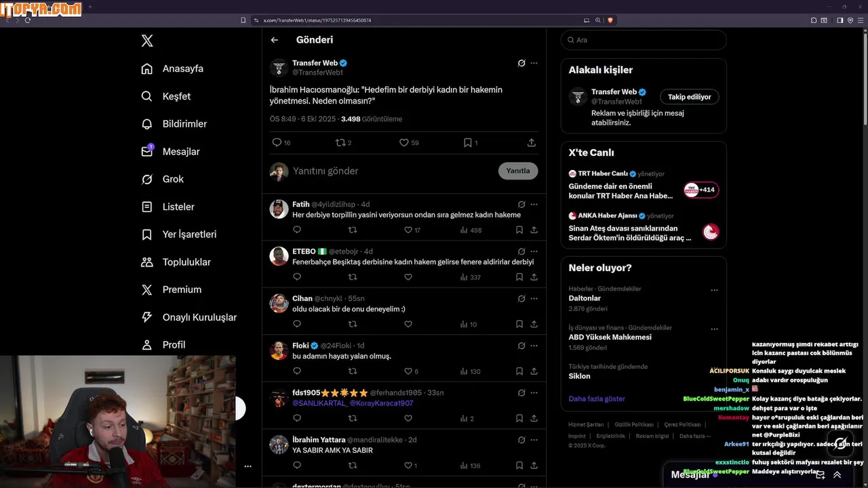Like ETEBO's reply
Screen dimensions: 868x488
point(408,277)
